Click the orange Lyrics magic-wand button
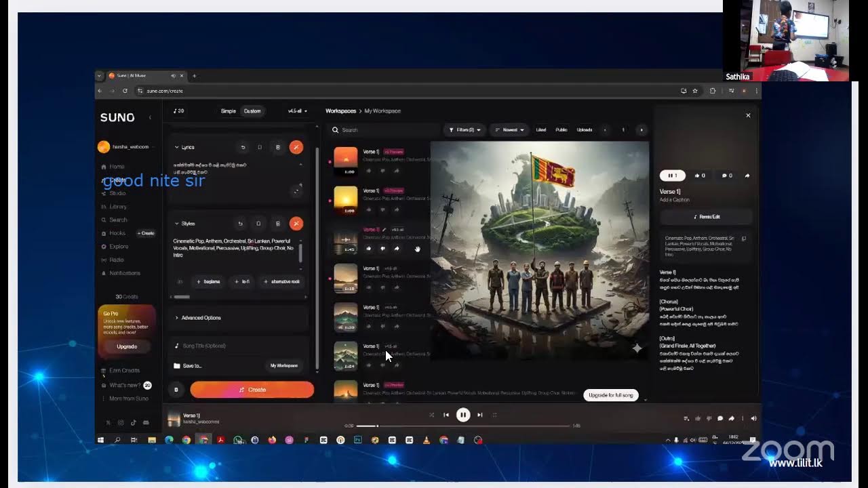This screenshot has width=868, height=488. click(296, 147)
